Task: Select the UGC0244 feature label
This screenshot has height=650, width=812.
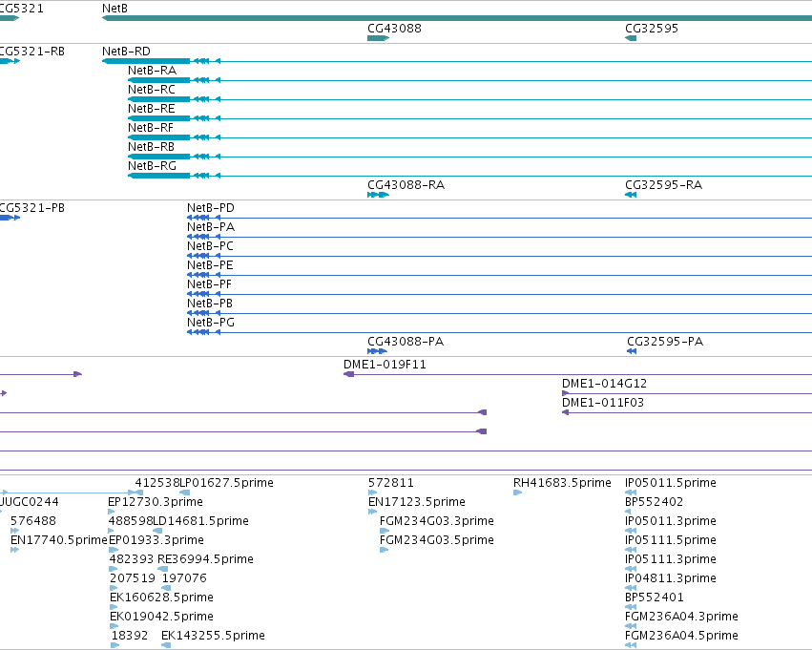Action: coord(29,502)
